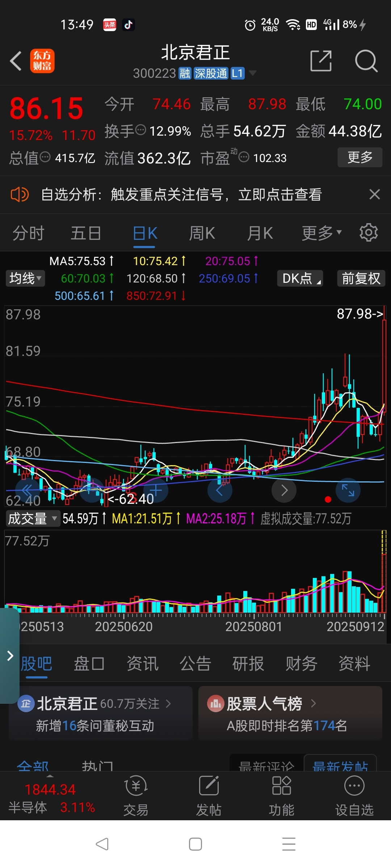Tap Android recent apps button

289,844
